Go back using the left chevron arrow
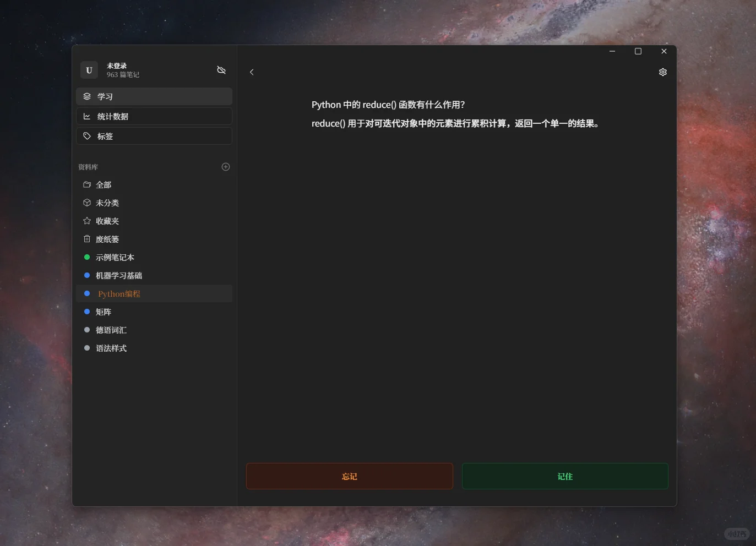Image resolution: width=756 pixels, height=546 pixels. pyautogui.click(x=252, y=72)
